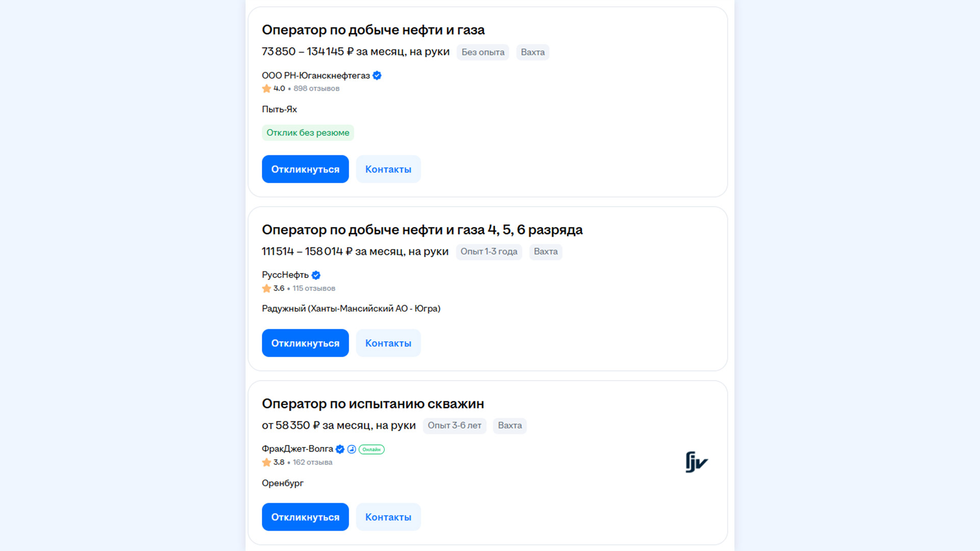This screenshot has height=551, width=980.
Task: Open Оператор по испытанию скважин vacancy
Action: click(373, 404)
